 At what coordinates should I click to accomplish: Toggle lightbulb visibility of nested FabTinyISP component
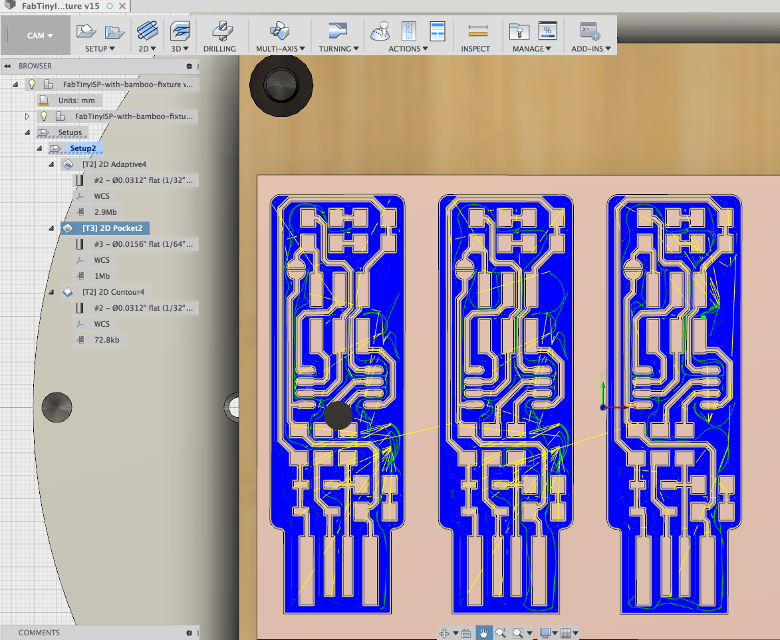(x=44, y=116)
